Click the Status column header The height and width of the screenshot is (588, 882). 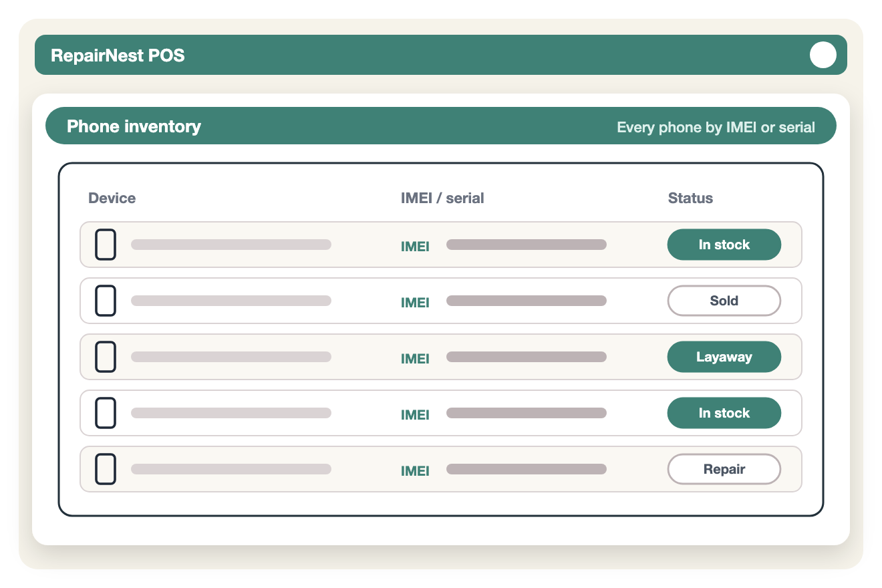point(690,198)
